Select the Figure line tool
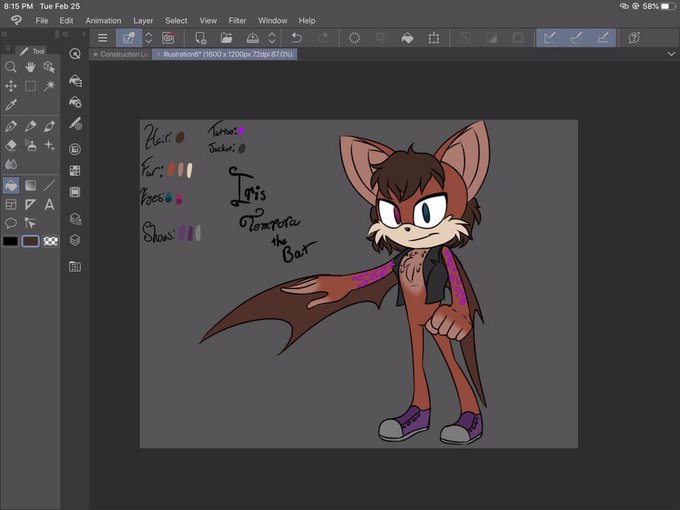This screenshot has height=510, width=680. [49, 186]
